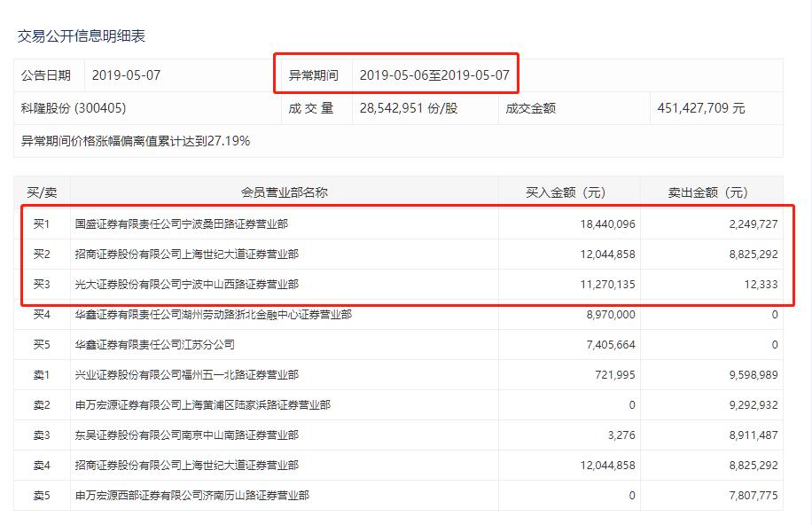Click the 异常期间 date range 2019-05-06至2019-05-07
This screenshot has width=812, height=525.
(434, 75)
